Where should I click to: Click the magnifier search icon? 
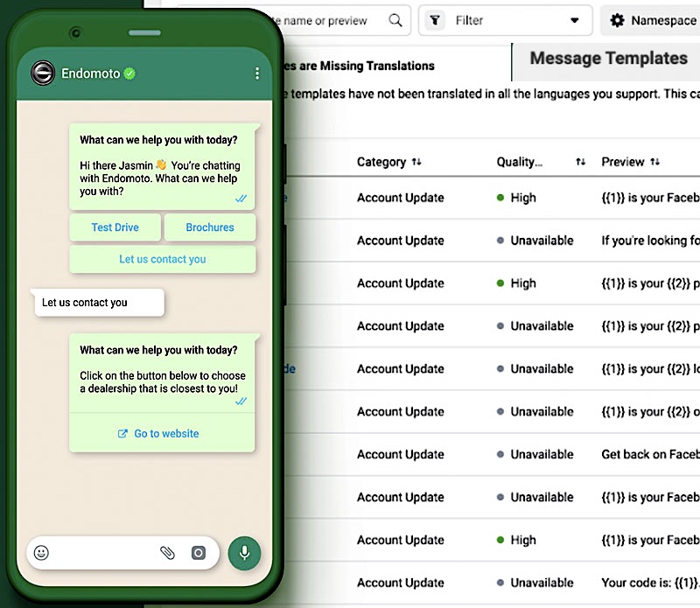coord(395,20)
